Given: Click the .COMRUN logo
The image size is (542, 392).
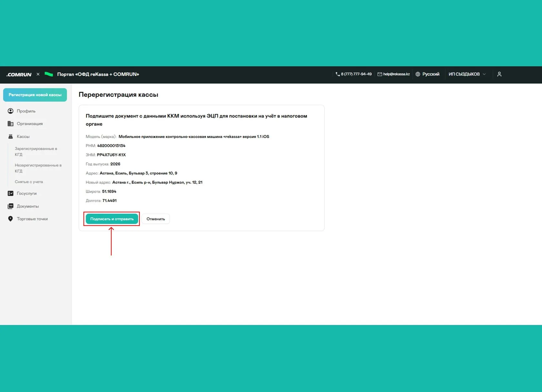Looking at the screenshot, I should (19, 75).
